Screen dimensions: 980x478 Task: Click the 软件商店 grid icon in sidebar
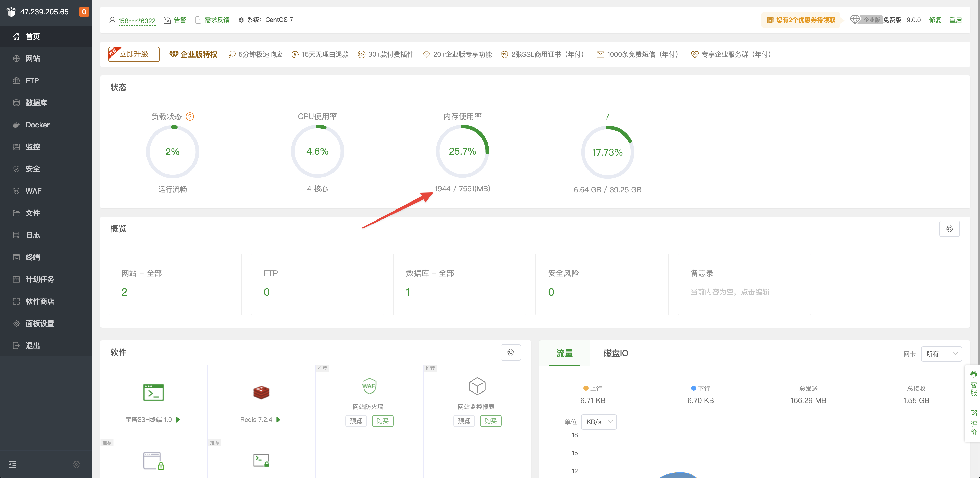(16, 301)
